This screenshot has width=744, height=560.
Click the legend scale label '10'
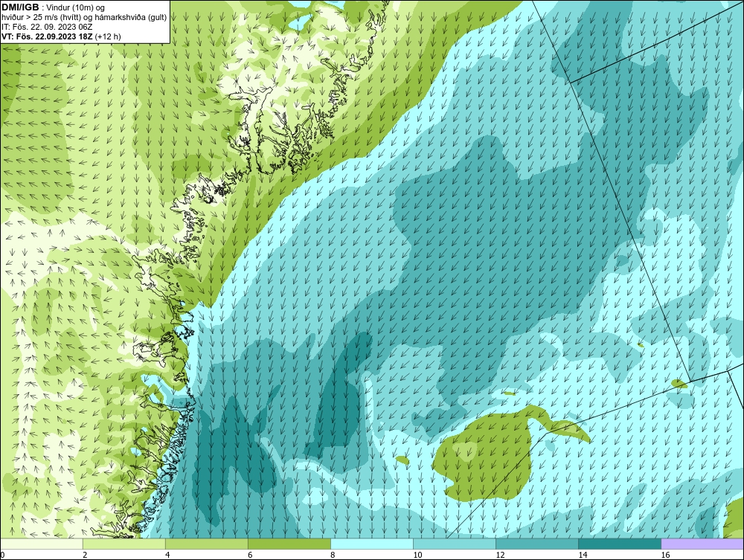(x=417, y=555)
